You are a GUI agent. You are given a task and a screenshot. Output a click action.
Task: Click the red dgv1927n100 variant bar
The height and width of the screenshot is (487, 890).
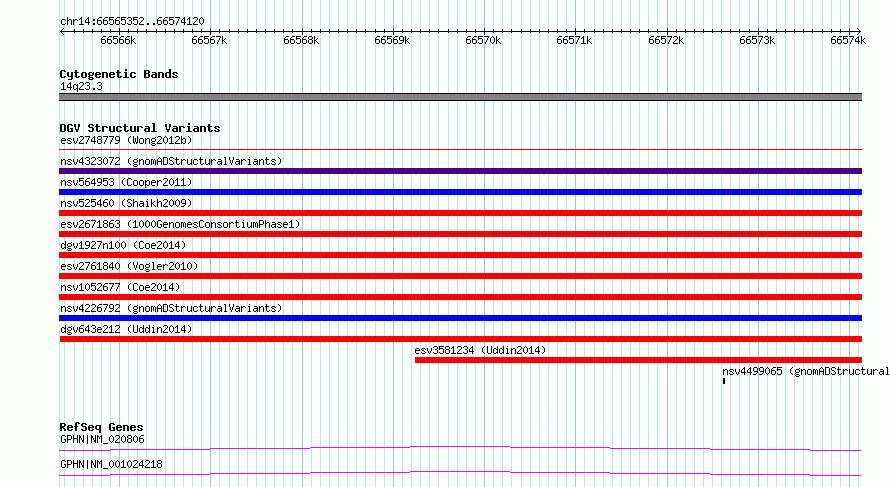[460, 255]
